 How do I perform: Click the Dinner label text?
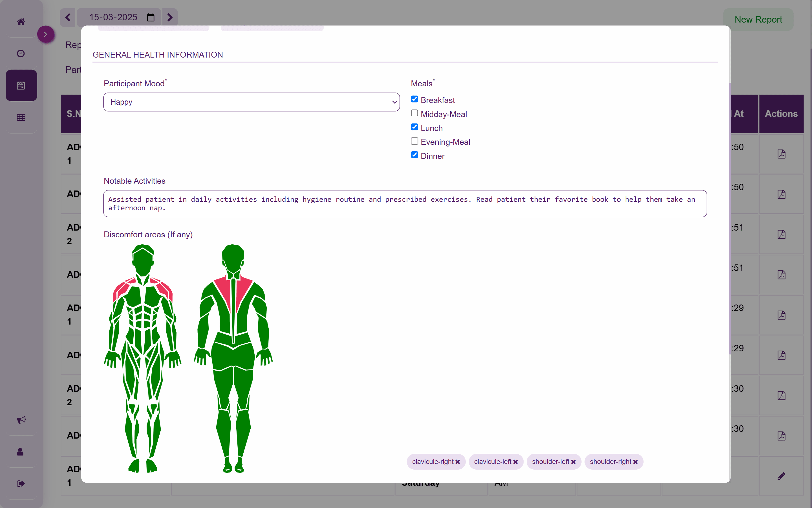pyautogui.click(x=433, y=156)
